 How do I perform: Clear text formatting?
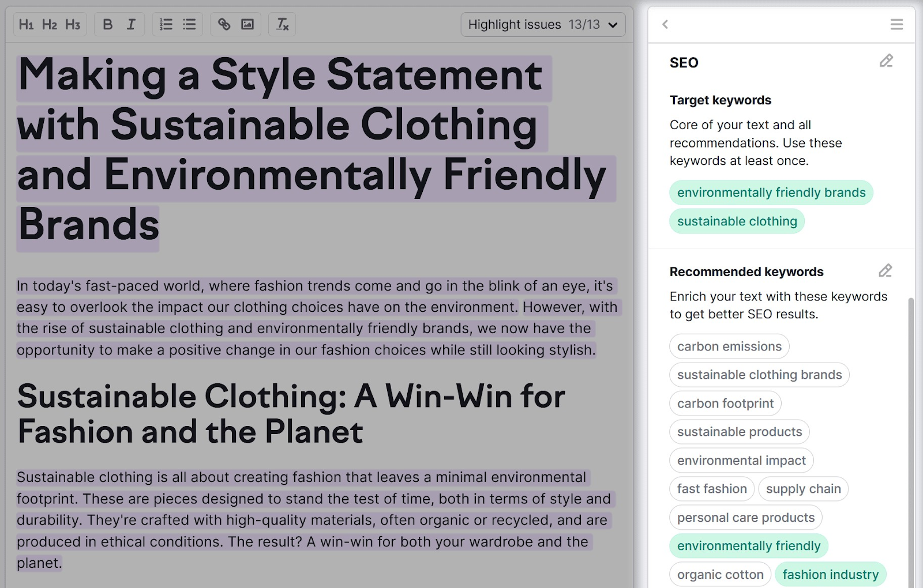(x=282, y=24)
